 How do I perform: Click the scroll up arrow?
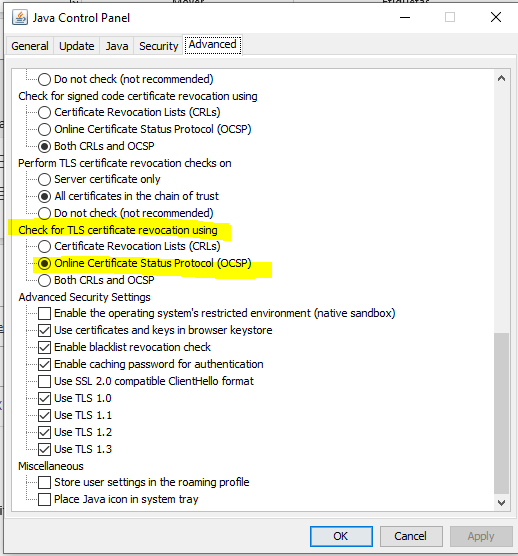(x=501, y=79)
